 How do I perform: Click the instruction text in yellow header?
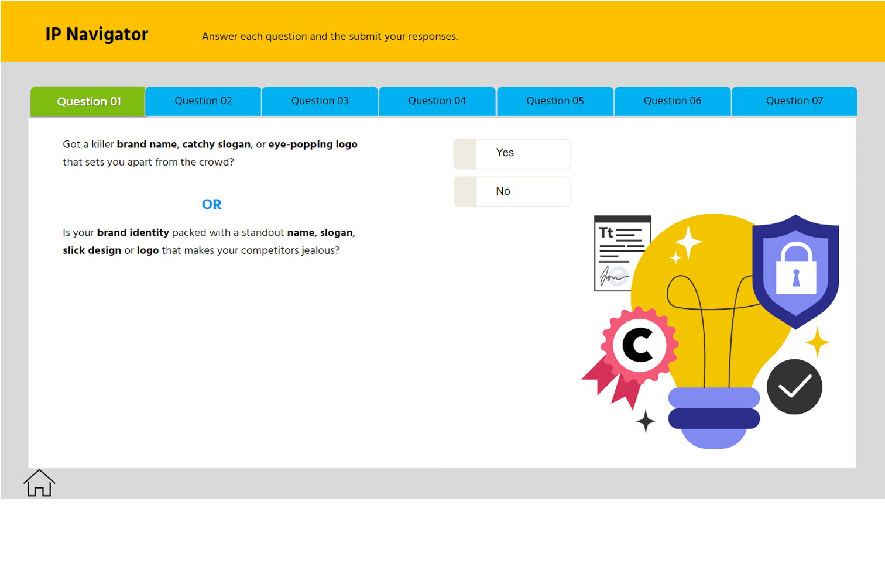pos(330,36)
